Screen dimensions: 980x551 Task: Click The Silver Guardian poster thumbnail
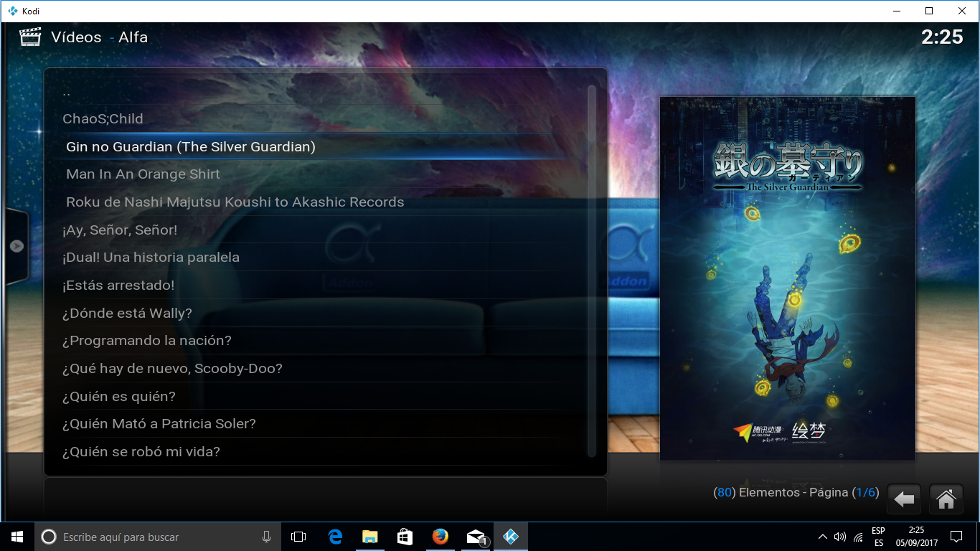coord(788,278)
